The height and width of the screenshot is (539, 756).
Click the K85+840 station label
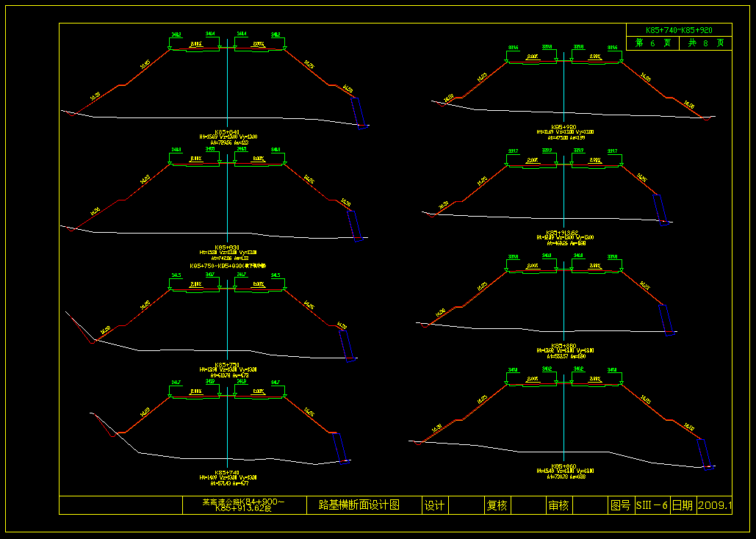pyautogui.click(x=227, y=132)
